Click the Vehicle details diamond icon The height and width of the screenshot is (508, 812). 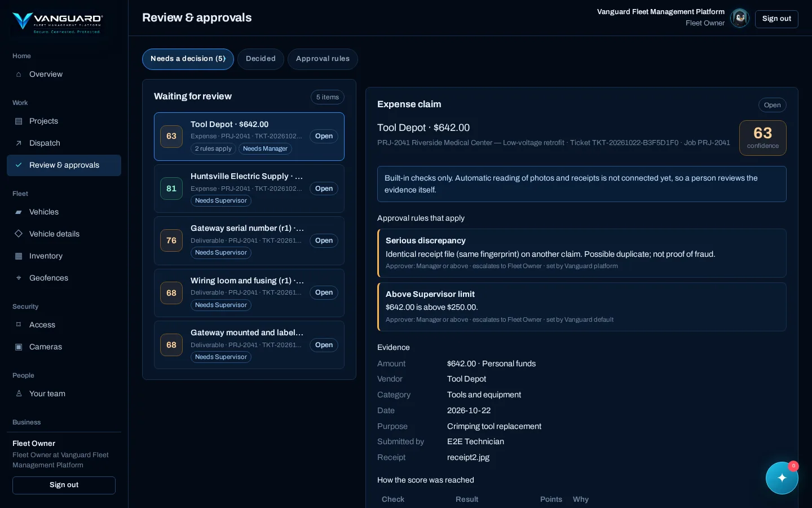(19, 234)
